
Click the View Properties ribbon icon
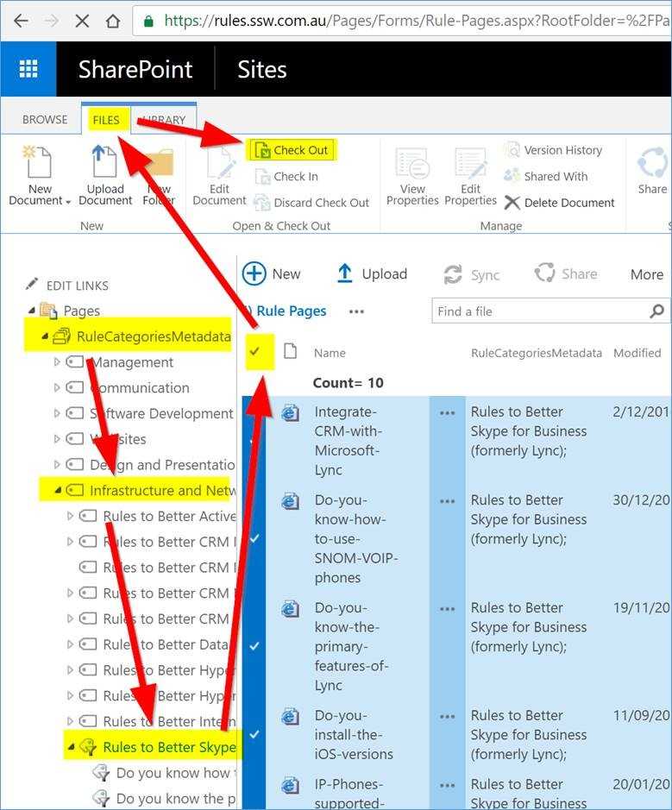[412, 164]
